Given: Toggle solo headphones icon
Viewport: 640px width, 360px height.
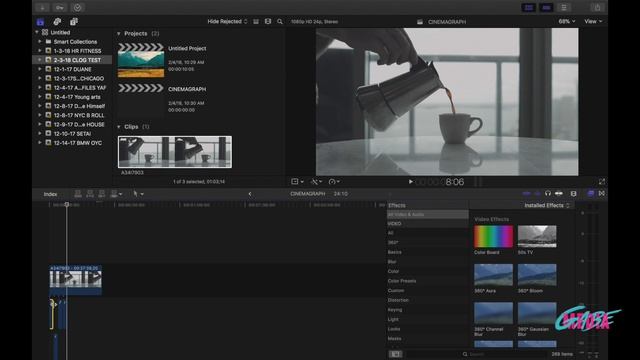Looking at the screenshot, I should 548,193.
